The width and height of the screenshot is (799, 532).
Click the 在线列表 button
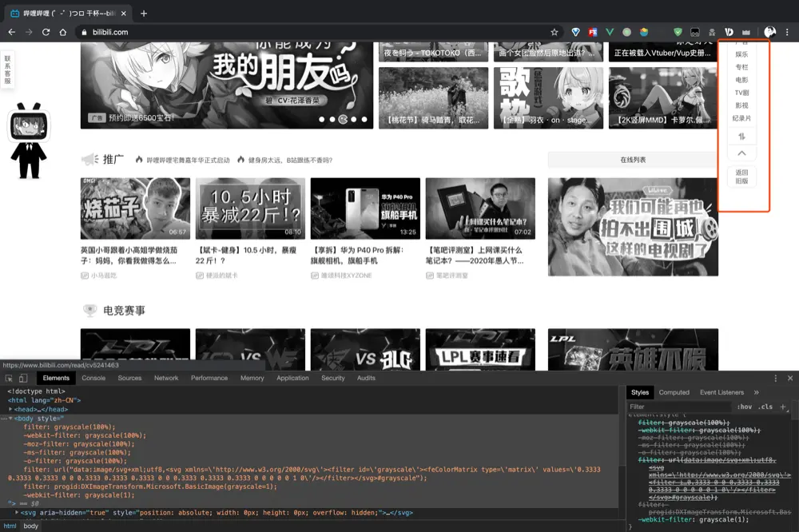pos(633,160)
